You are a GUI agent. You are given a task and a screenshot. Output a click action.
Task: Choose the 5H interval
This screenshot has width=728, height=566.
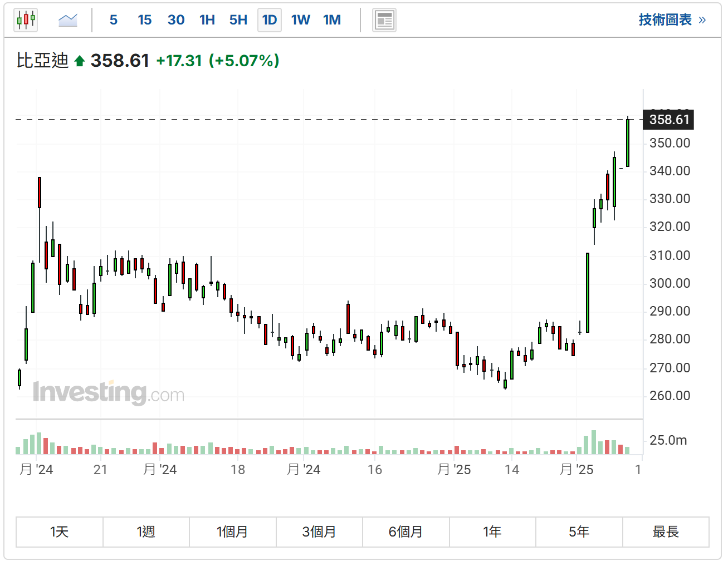(238, 20)
